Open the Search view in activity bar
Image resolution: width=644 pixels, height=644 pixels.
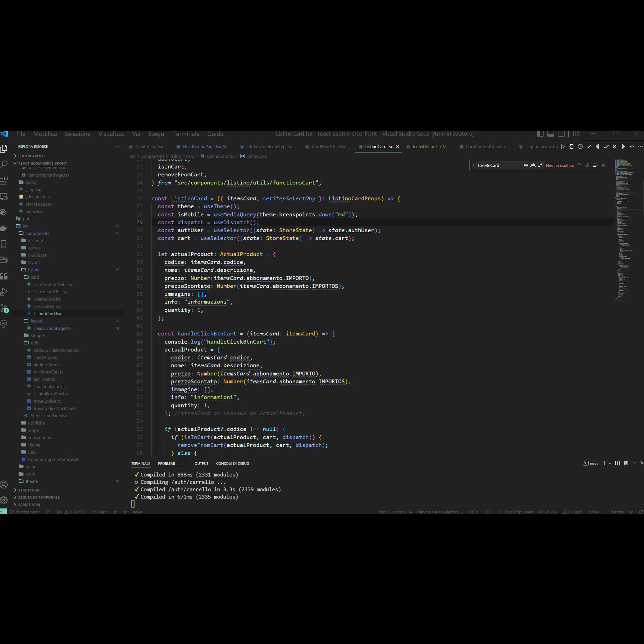click(4, 164)
